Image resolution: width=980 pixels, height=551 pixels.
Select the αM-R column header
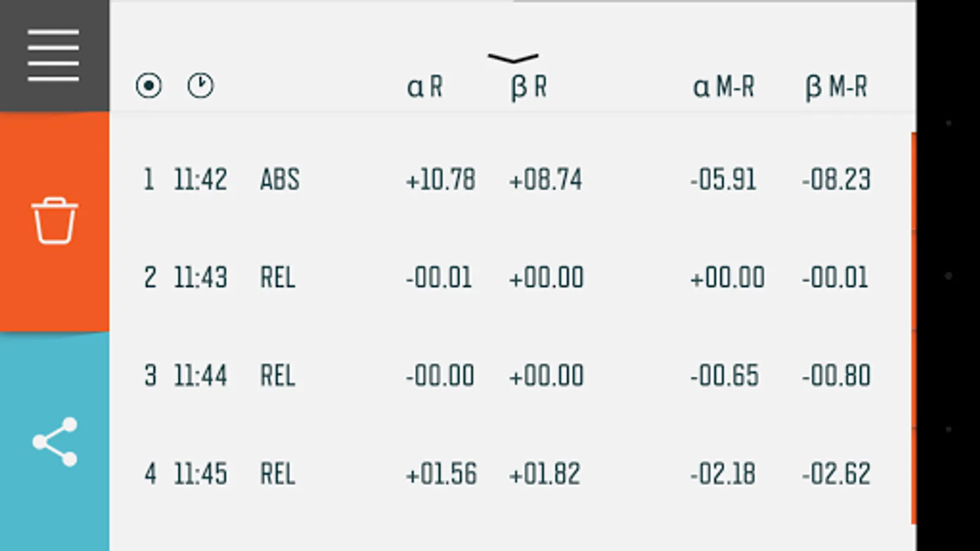click(x=723, y=86)
